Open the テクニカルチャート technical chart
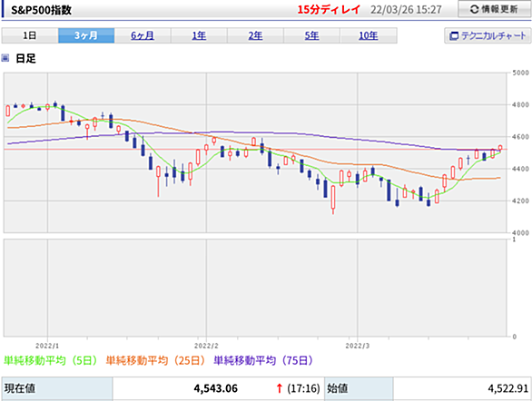Image resolution: width=532 pixels, height=401 pixels. click(488, 35)
